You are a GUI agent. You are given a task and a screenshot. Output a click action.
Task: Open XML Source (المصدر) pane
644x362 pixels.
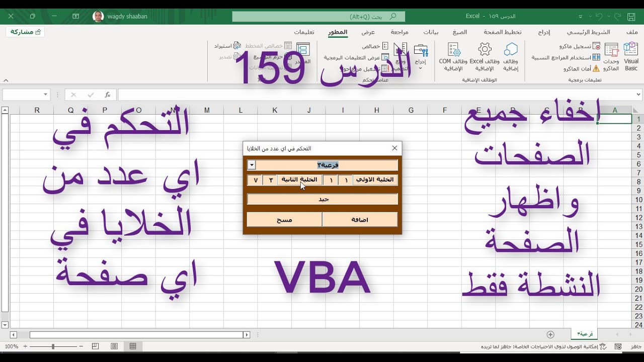click(302, 54)
